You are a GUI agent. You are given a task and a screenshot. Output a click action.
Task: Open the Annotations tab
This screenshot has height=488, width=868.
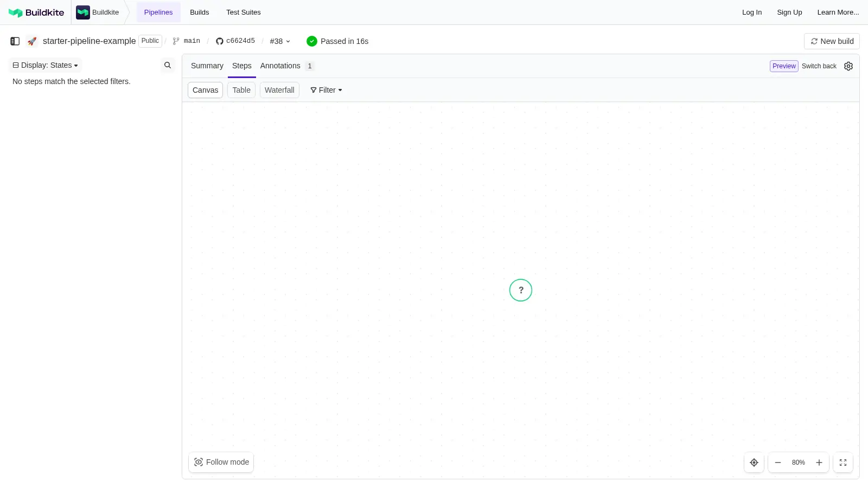287,66
